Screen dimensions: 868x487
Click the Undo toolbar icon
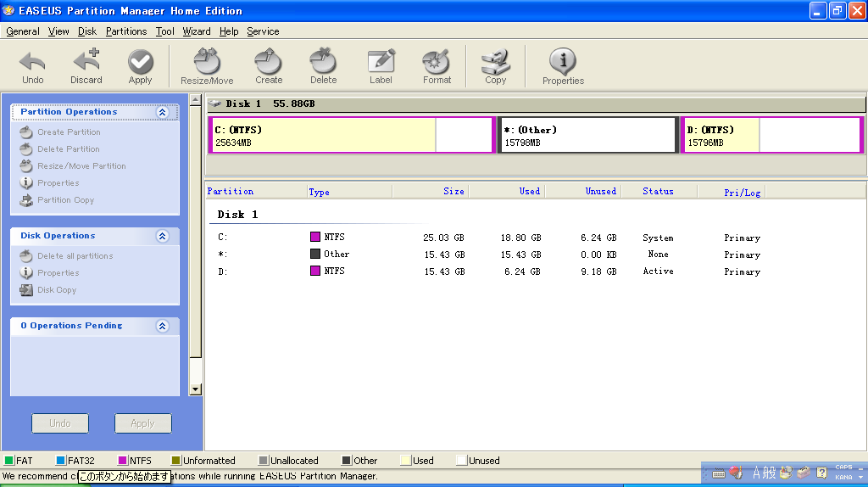pos(33,66)
